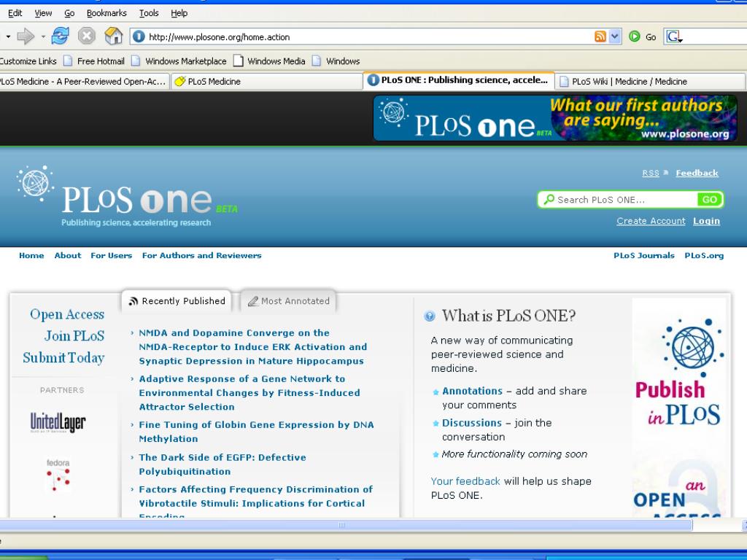
Task: Open the back/forward history dropdown arrow
Action: (x=43, y=36)
